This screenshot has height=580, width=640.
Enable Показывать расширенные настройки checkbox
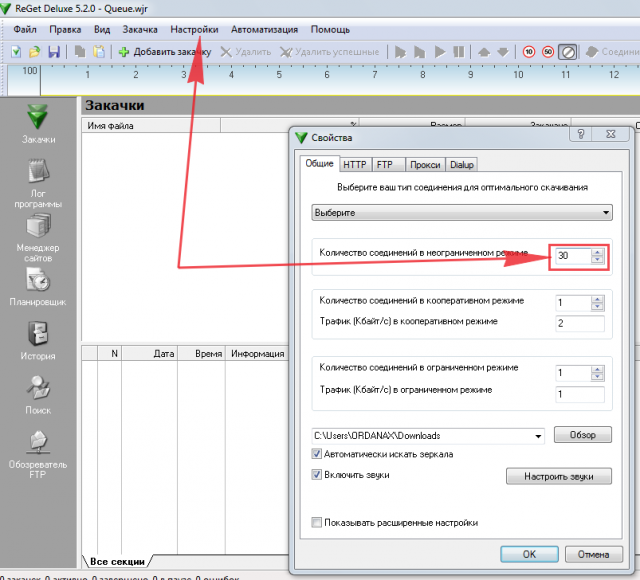point(317,522)
